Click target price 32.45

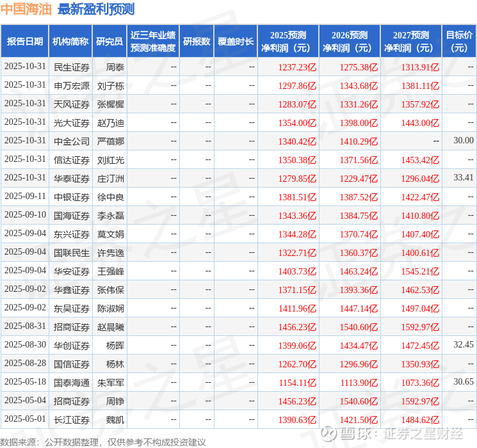tap(464, 344)
